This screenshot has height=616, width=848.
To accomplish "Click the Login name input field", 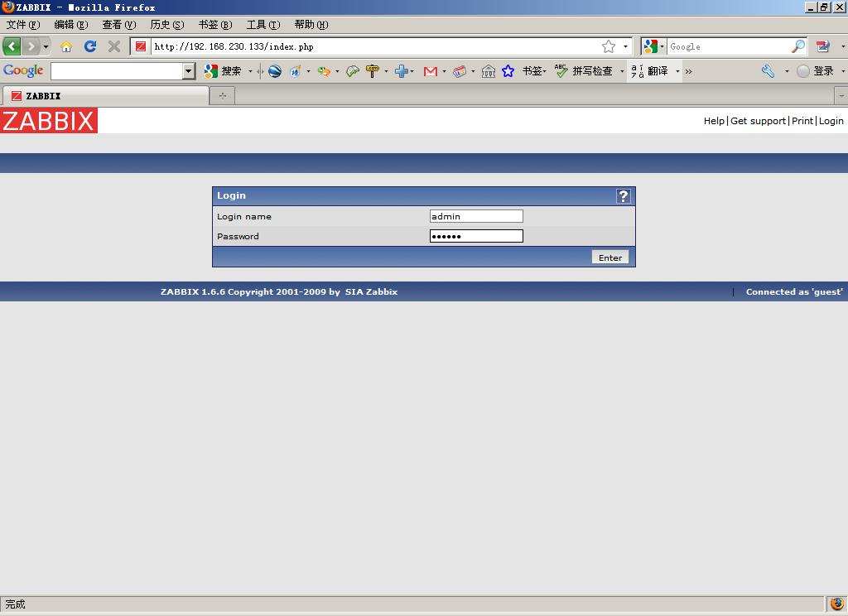I will tap(476, 216).
